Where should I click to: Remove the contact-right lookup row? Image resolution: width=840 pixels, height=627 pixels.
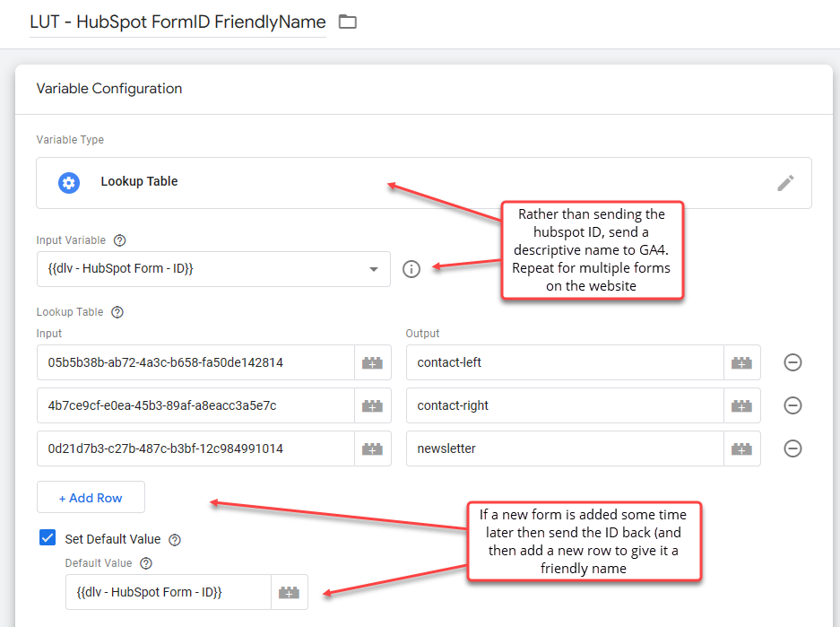click(792, 405)
